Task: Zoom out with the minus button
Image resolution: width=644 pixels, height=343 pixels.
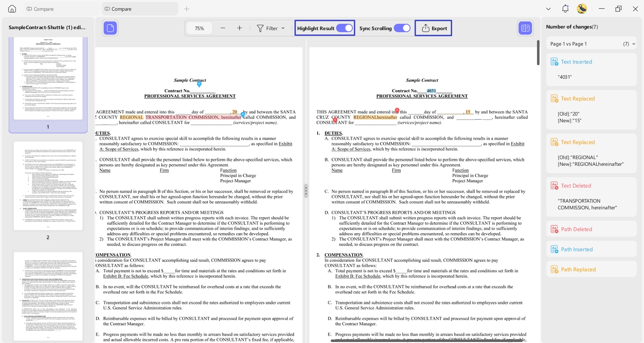Action: 223,28
